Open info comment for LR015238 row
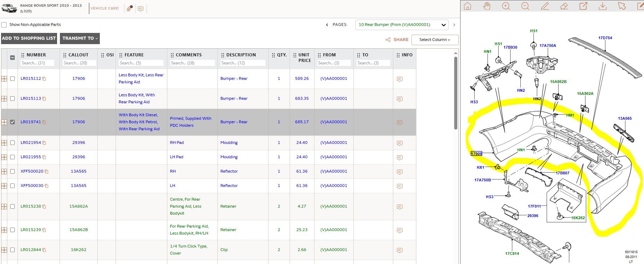This screenshot has width=644, height=264. click(400, 207)
